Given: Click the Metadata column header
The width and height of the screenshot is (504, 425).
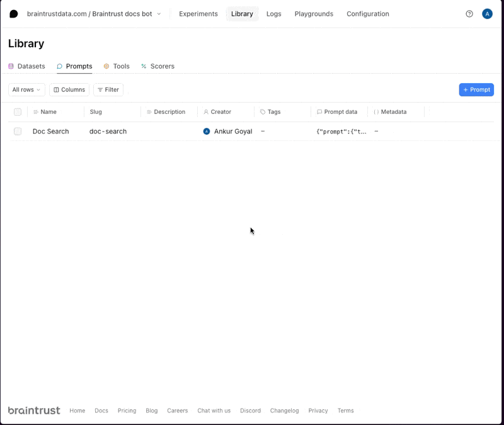Looking at the screenshot, I should [393, 112].
